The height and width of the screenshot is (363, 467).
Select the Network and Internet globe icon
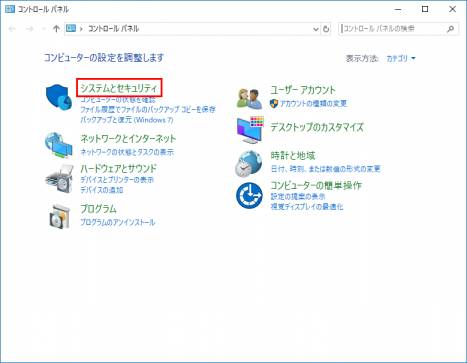pyautogui.click(x=59, y=145)
